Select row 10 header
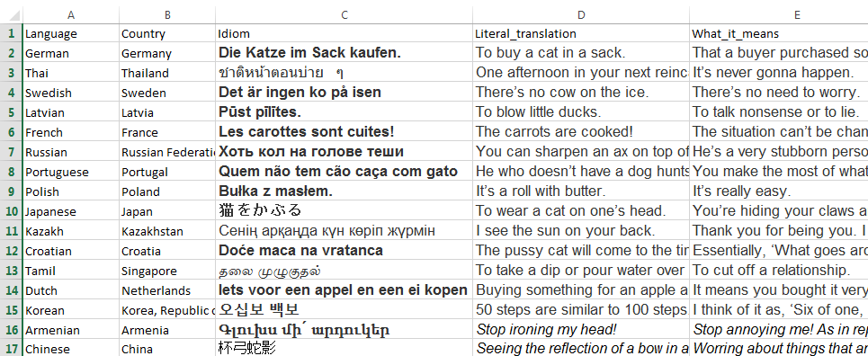The image size is (868, 356). click(11, 211)
